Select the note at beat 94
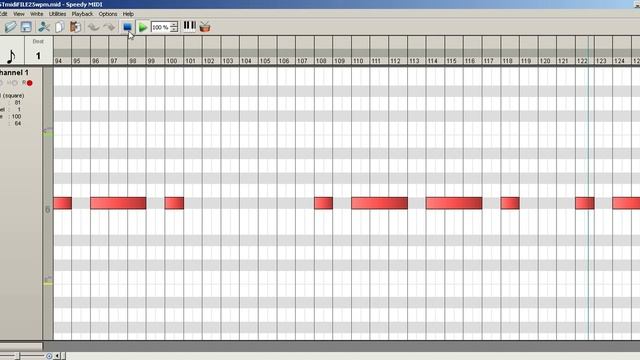 click(62, 203)
